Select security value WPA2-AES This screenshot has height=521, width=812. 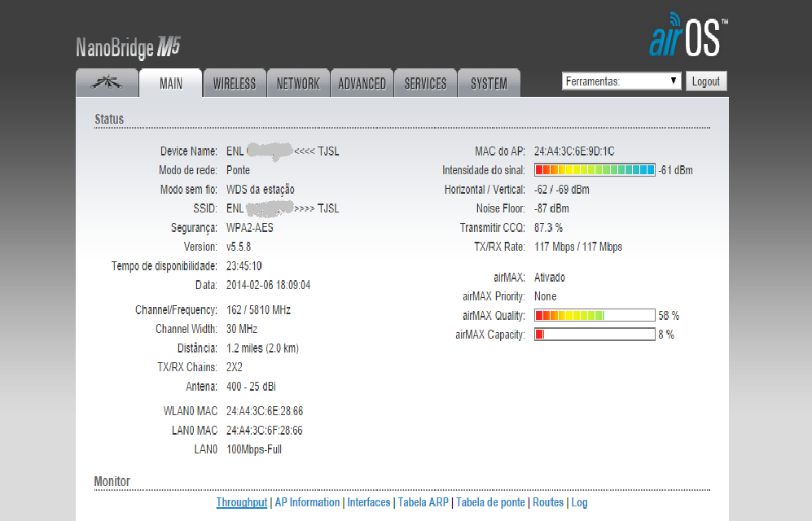[249, 228]
